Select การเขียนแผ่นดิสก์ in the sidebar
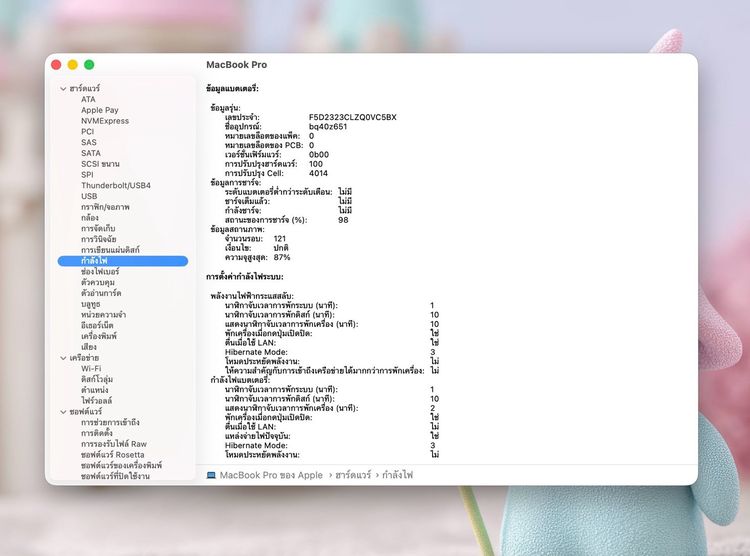This screenshot has width=750, height=556. [110, 250]
